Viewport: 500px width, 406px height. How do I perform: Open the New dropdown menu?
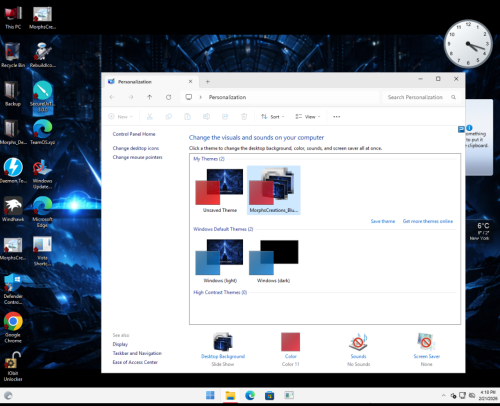[x=121, y=117]
